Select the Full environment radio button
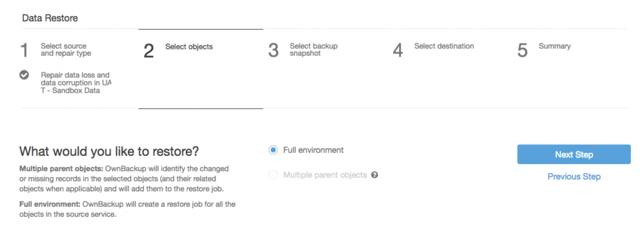This screenshot has width=644, height=239. [273, 150]
